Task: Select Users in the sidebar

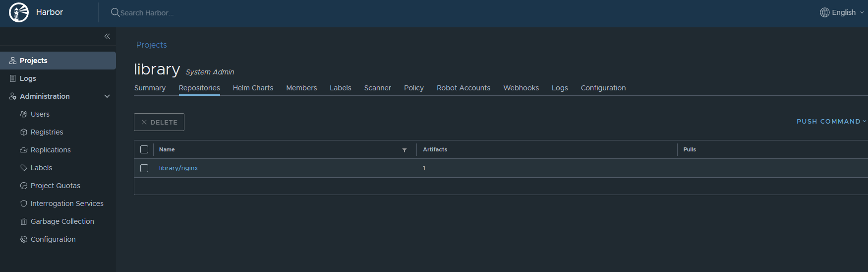Action: tap(40, 114)
